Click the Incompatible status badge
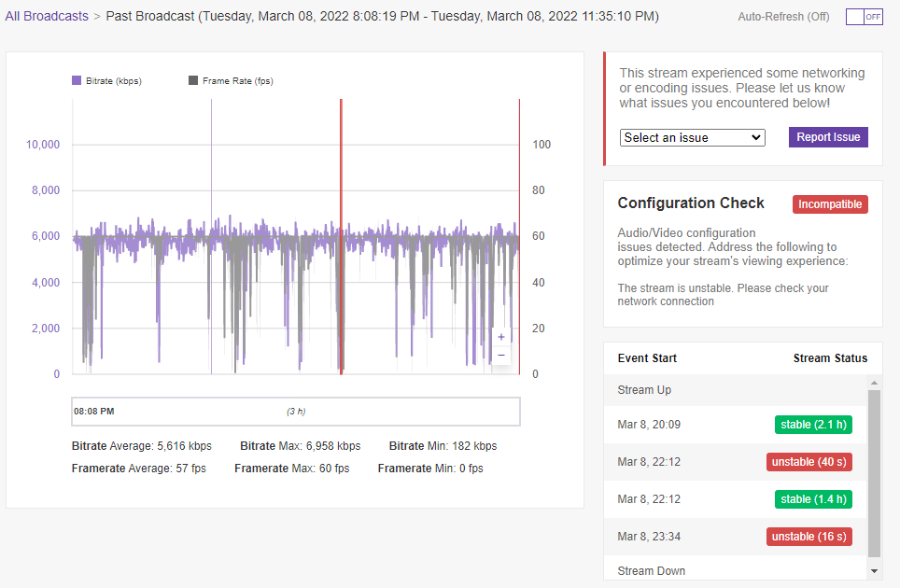 click(830, 204)
